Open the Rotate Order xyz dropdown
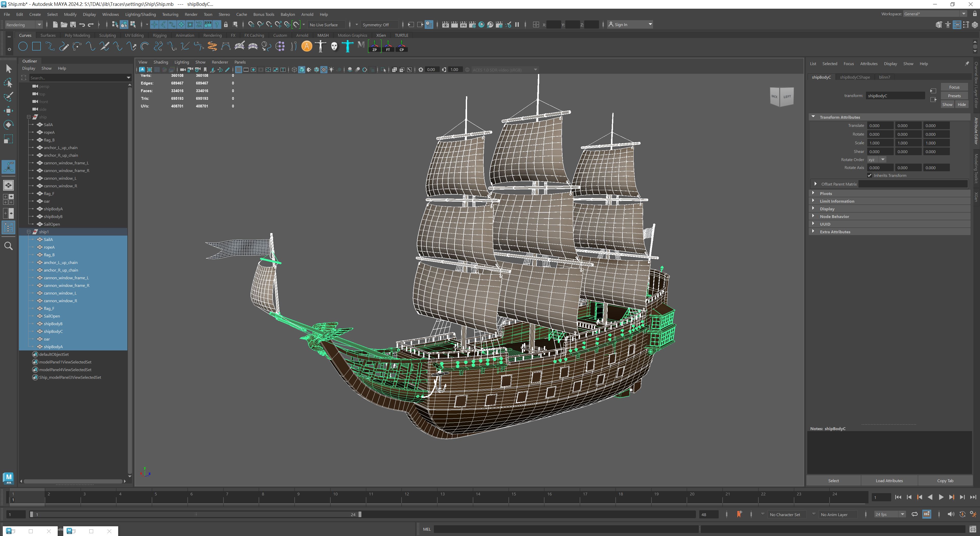 pyautogui.click(x=877, y=160)
